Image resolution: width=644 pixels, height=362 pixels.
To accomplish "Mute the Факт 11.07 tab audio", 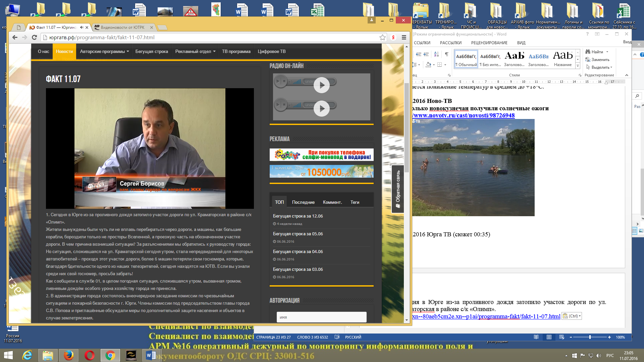I will coord(82,27).
